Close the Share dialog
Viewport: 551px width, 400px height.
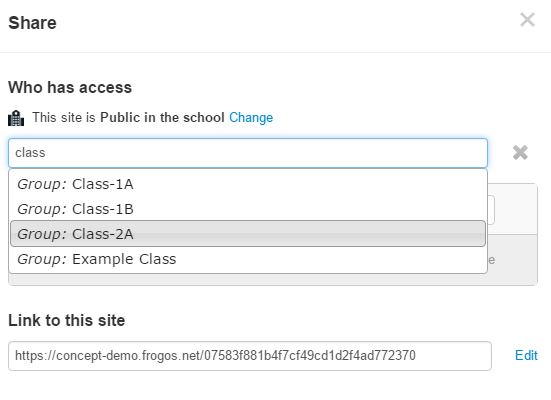(x=527, y=19)
